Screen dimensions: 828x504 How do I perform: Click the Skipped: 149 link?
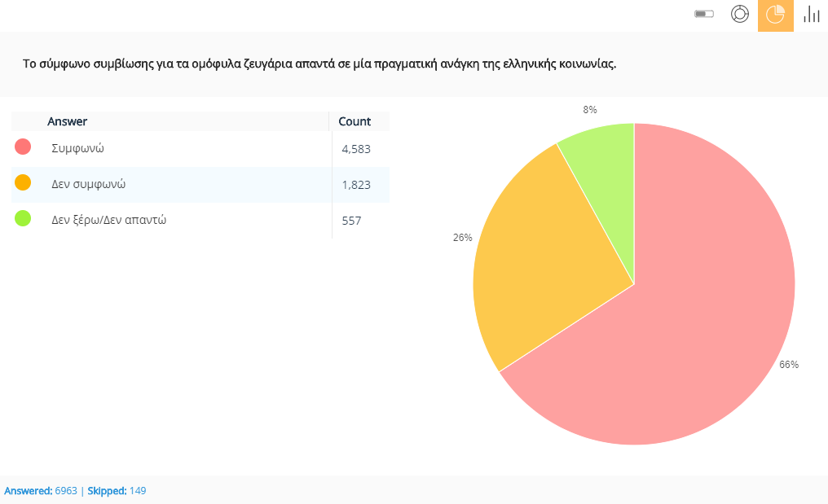coord(117,491)
